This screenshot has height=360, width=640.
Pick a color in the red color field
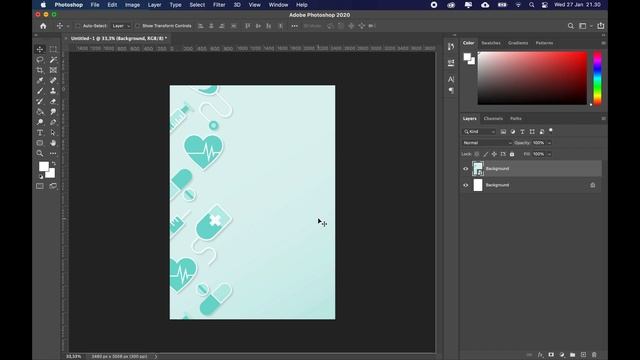[x=532, y=78]
